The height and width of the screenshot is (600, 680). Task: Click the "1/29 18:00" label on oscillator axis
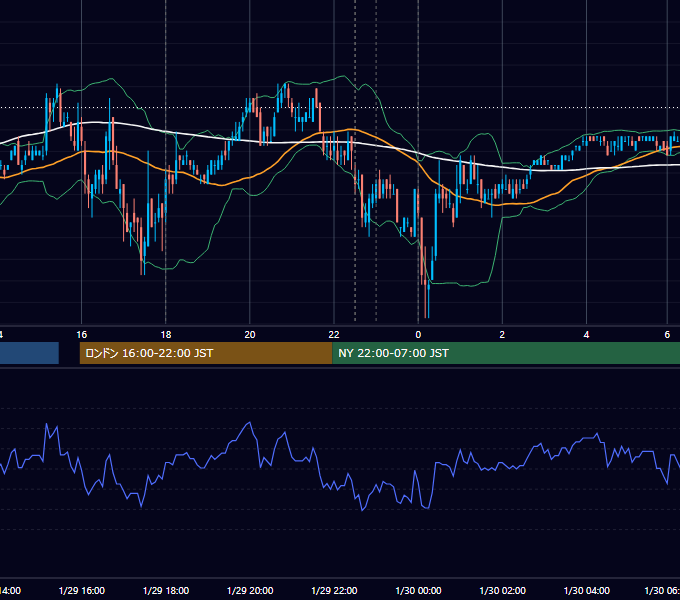coord(166,590)
